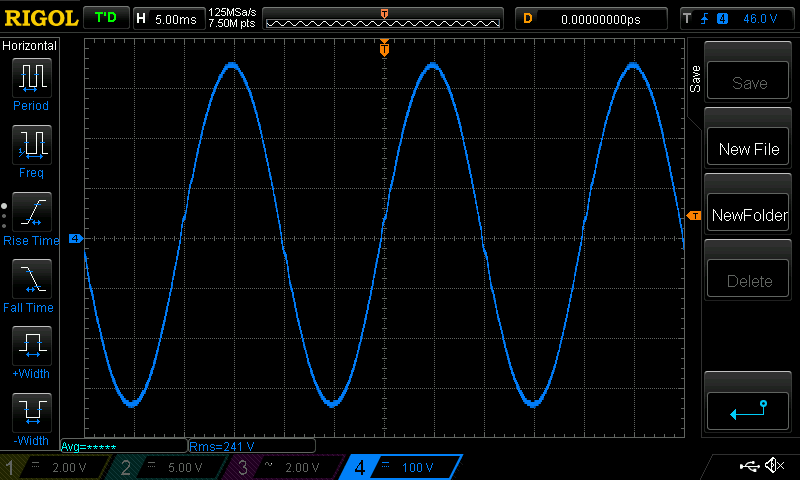Open the Horizontal measurement menu header
The image size is (800, 480).
30,46
